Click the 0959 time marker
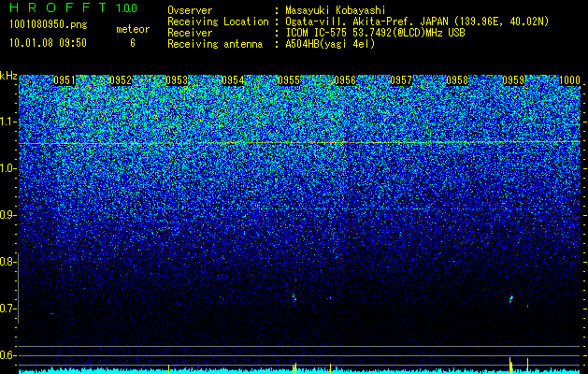 [x=513, y=80]
